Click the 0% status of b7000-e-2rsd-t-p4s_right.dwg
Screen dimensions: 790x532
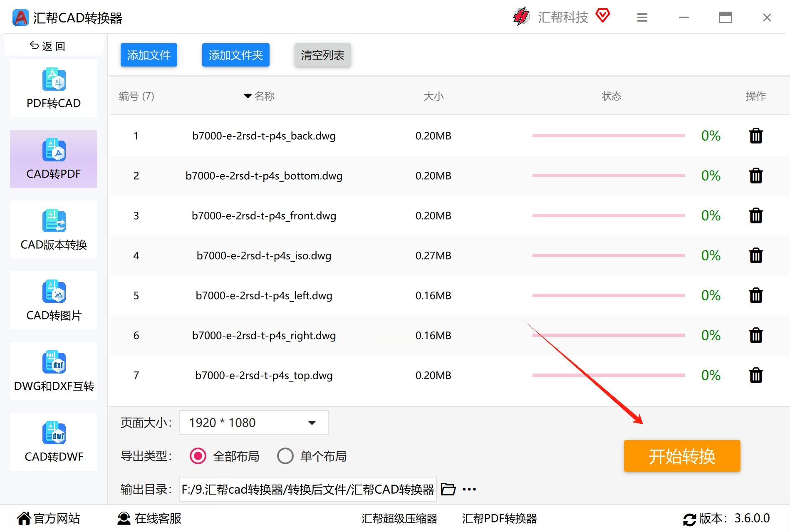pyautogui.click(x=711, y=335)
